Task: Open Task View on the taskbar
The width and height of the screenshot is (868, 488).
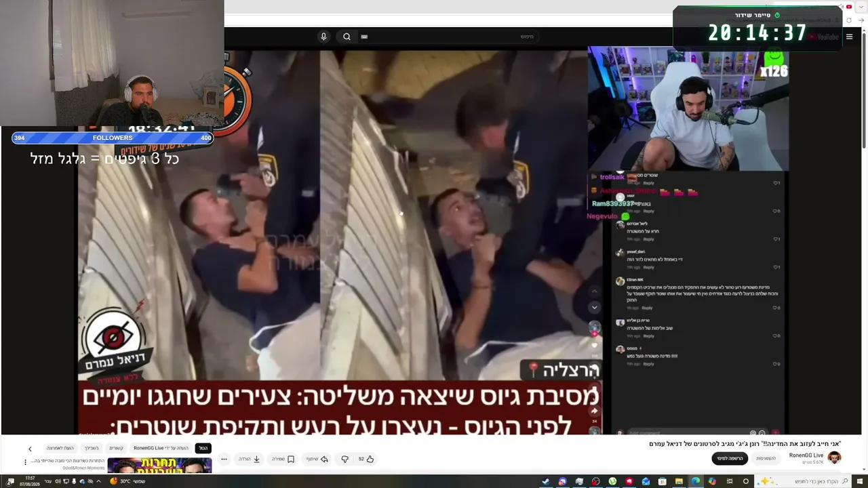Action: tap(729, 481)
